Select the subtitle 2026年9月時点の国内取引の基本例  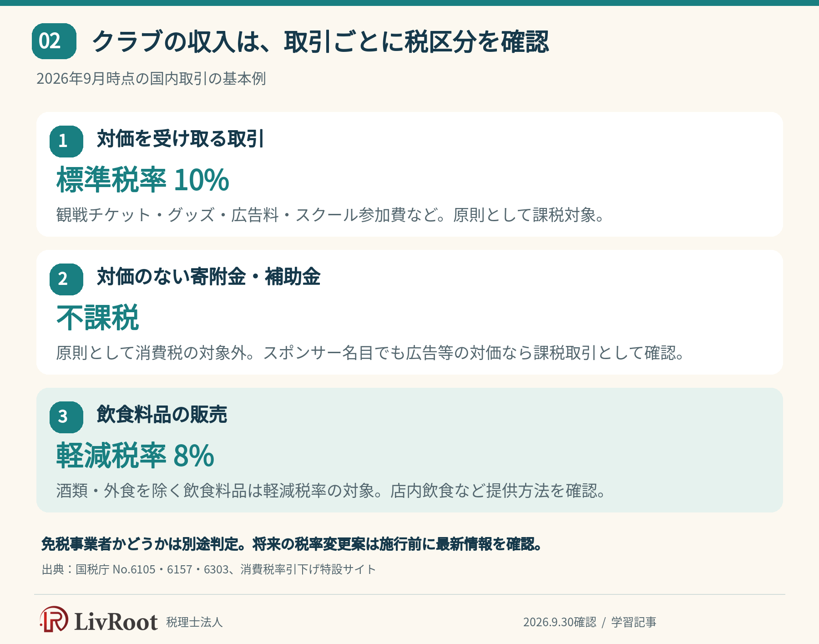coord(151,79)
